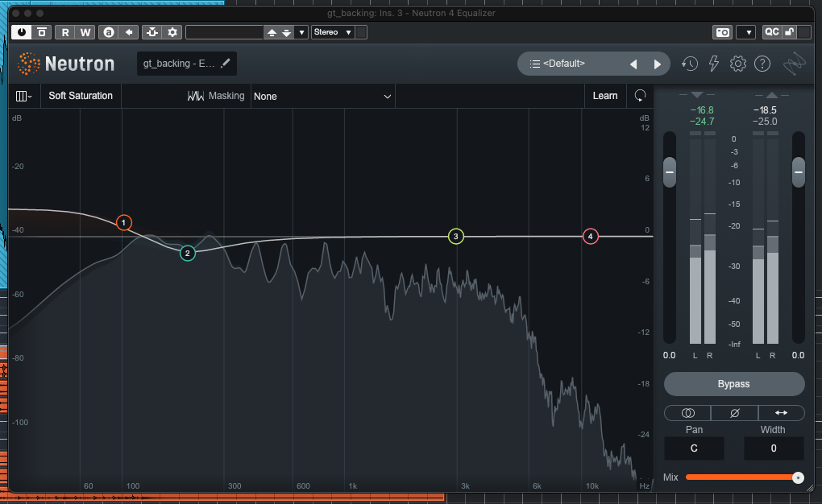The image size is (822, 504).
Task: Click the Pan value field showing C
Action: [x=694, y=448]
